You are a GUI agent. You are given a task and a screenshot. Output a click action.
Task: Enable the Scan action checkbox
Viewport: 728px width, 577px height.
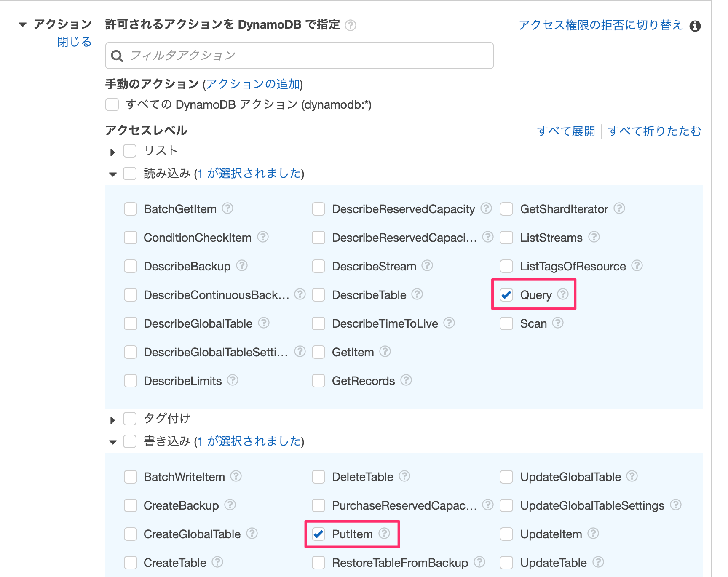coord(506,323)
